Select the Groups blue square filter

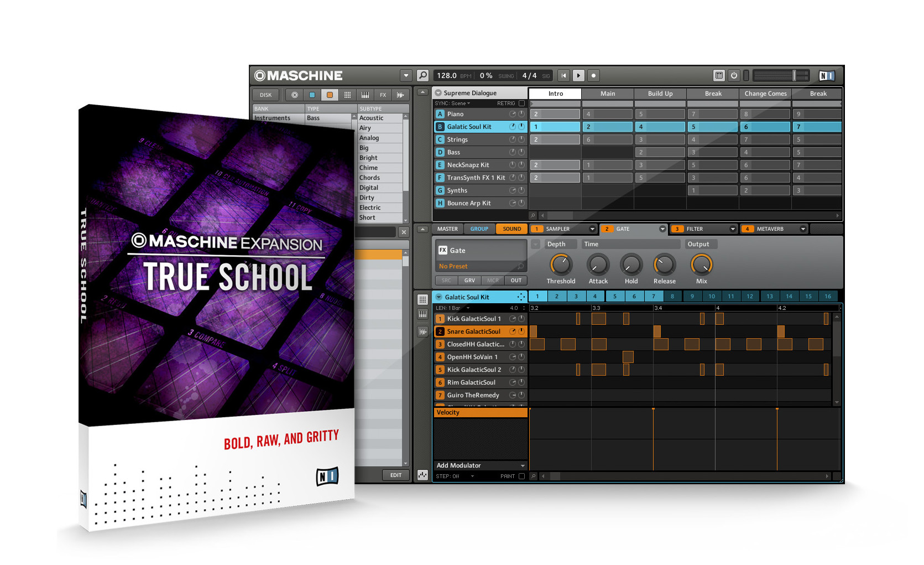click(x=312, y=95)
